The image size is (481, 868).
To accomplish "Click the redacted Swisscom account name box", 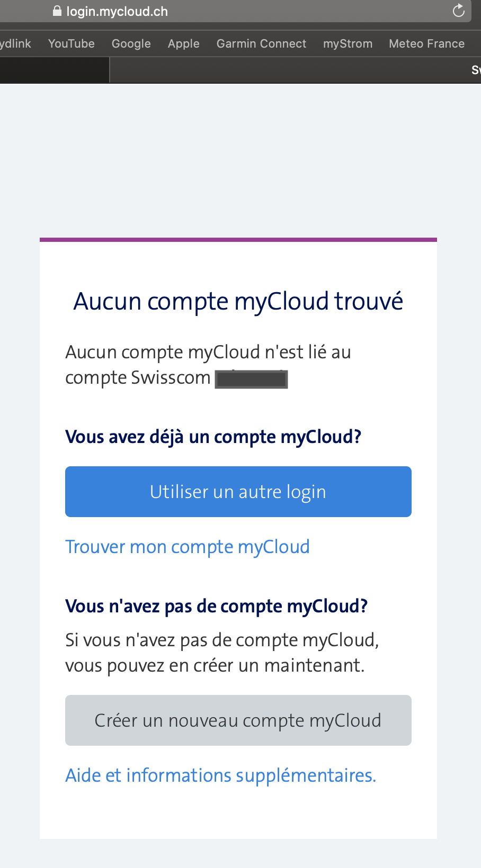I will coord(251,379).
